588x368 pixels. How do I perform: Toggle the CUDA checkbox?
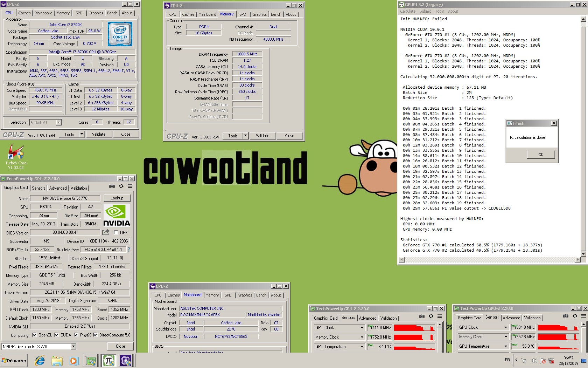[x=56, y=335]
